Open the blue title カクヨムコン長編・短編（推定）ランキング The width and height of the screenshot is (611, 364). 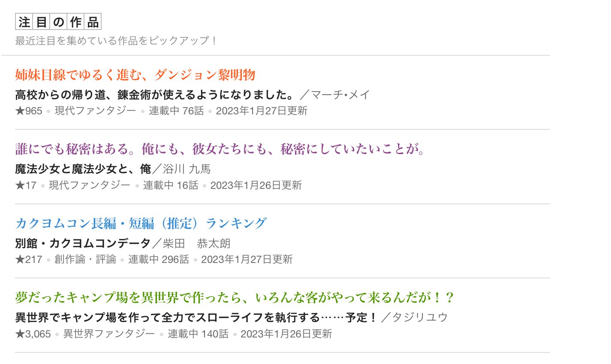pyautogui.click(x=141, y=224)
